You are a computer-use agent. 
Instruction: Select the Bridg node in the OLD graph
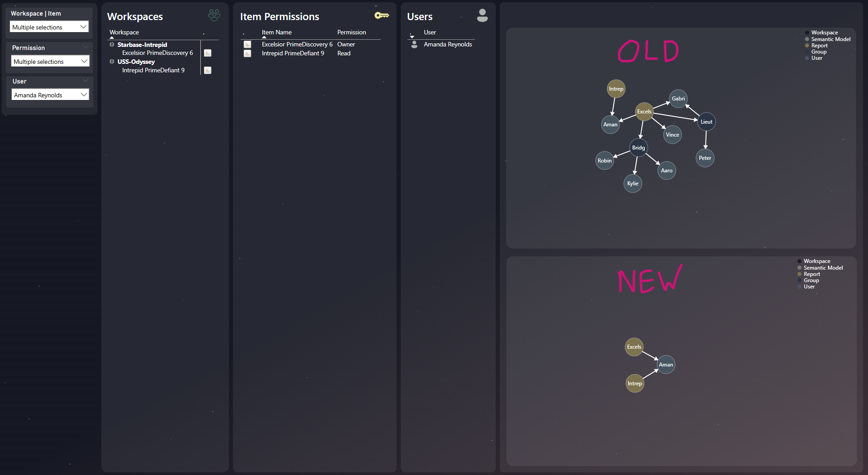click(x=638, y=148)
